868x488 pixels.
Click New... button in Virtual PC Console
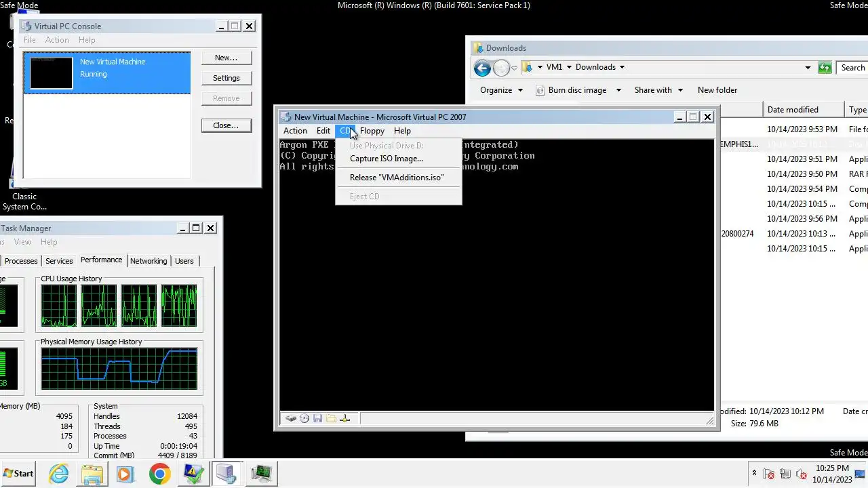(x=226, y=58)
